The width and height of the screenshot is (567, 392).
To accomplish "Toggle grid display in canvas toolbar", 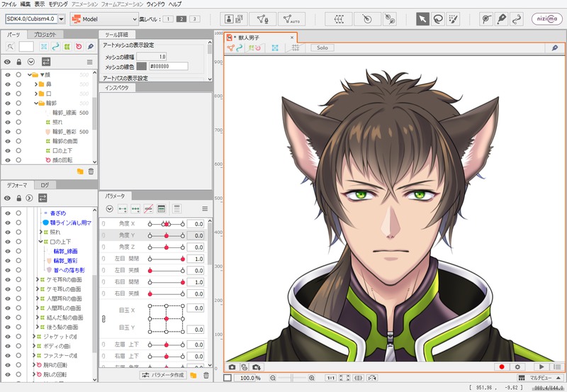I will tap(296, 47).
